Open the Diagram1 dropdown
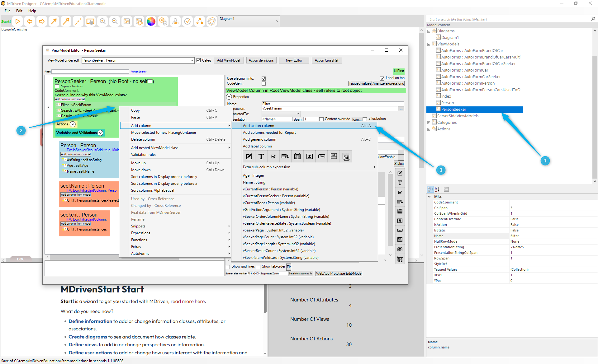This screenshot has width=598, height=364. point(277,21)
